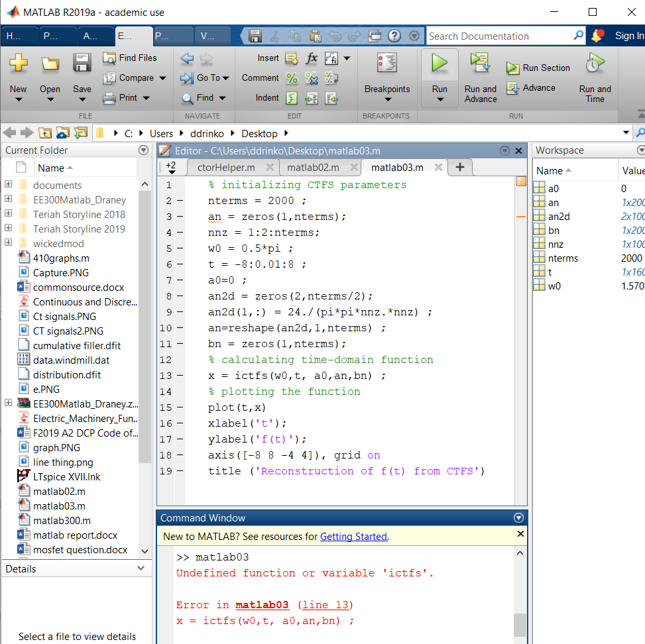Viewport: 645px width, 644px height.
Task: Expand the documents folder in Current Folder
Action: point(9,185)
